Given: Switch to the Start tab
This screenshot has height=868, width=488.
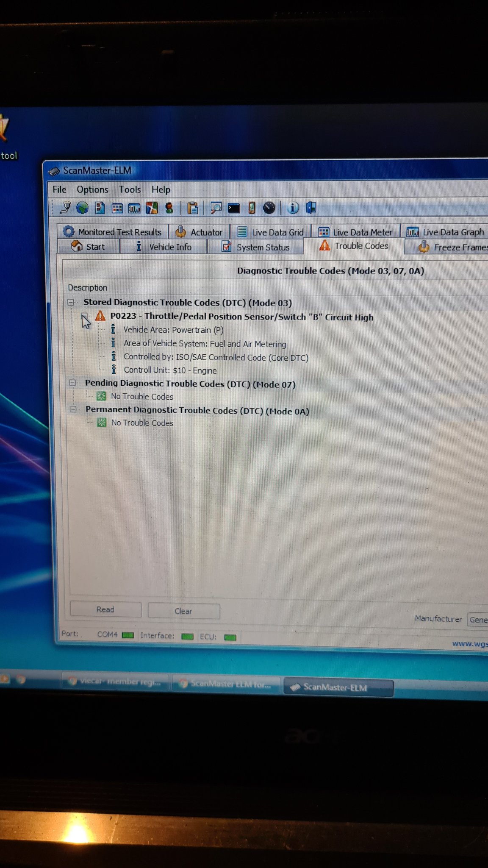Looking at the screenshot, I should [x=88, y=247].
